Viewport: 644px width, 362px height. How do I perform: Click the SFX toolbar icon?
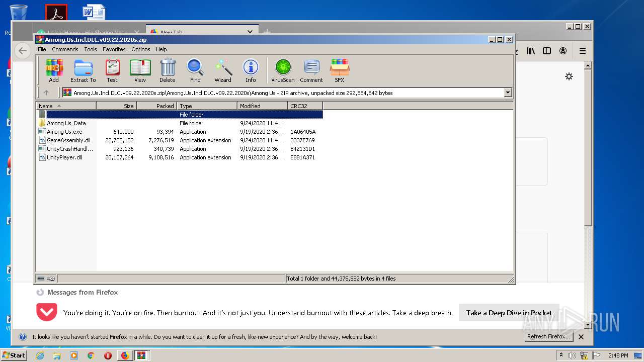click(340, 71)
